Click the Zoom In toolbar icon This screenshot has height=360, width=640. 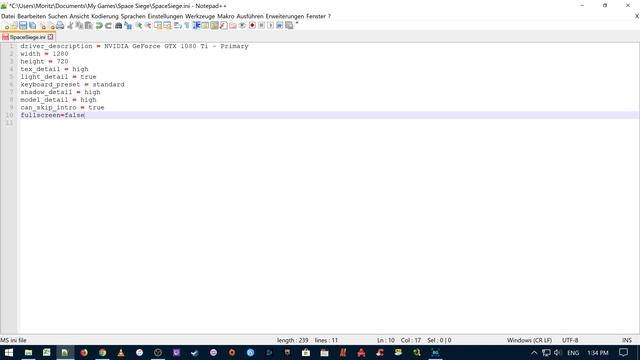pos(139,26)
